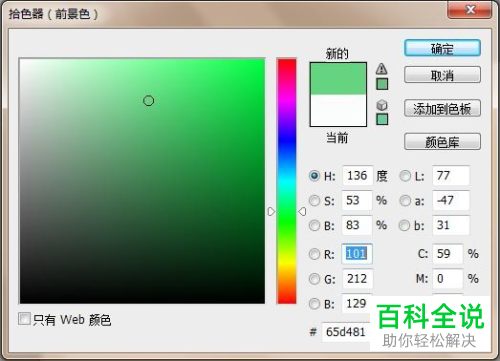The width and height of the screenshot is (500, 361).
Task: Select the B blue radio button
Action: click(x=314, y=304)
